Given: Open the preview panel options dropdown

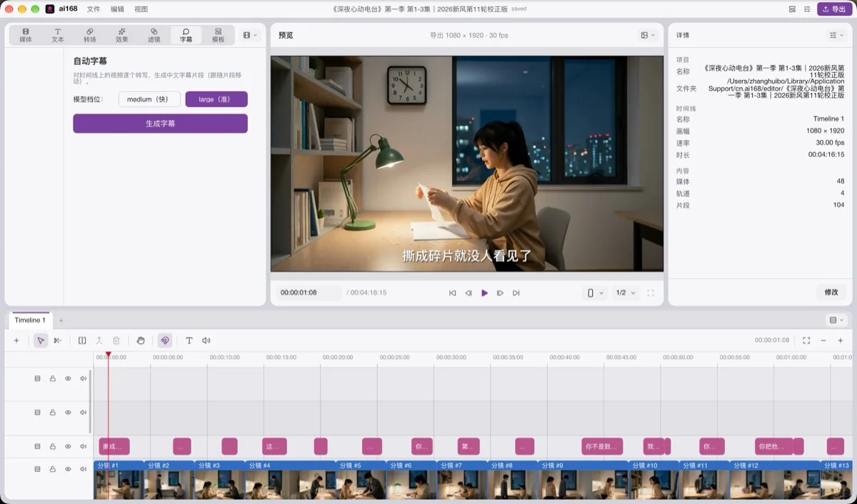Looking at the screenshot, I should coord(648,35).
